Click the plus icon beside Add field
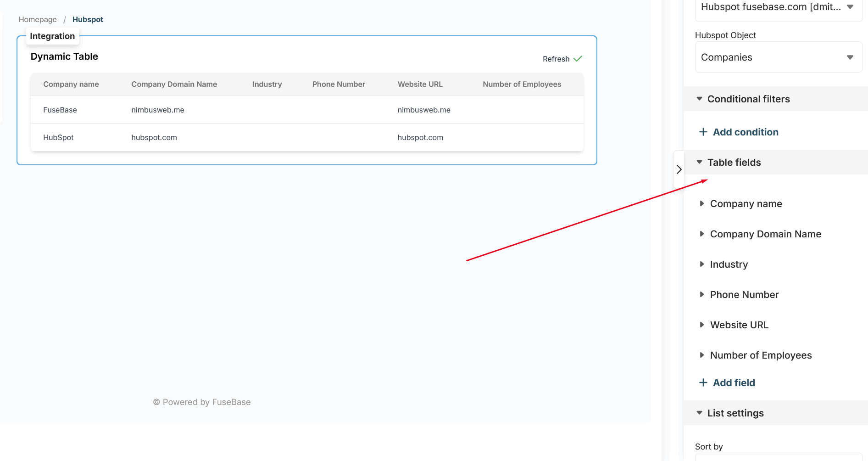The height and width of the screenshot is (461, 868). click(703, 383)
